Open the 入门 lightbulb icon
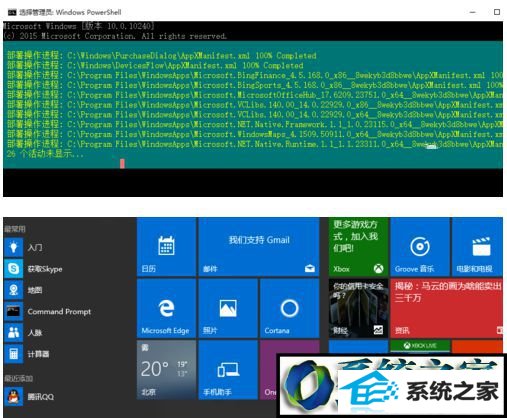The image size is (507, 418). tap(14, 247)
